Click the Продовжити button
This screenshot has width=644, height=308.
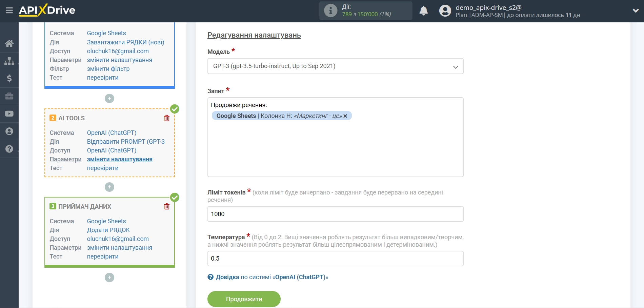click(244, 299)
